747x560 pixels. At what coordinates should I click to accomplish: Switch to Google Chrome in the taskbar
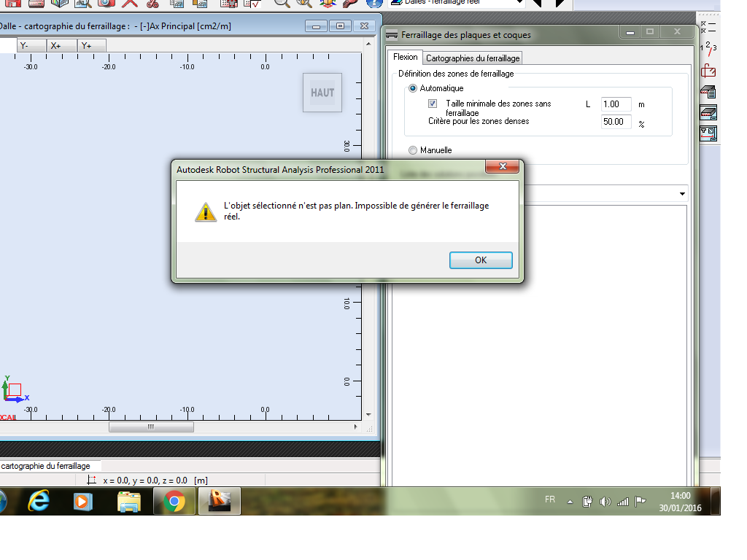pyautogui.click(x=174, y=502)
